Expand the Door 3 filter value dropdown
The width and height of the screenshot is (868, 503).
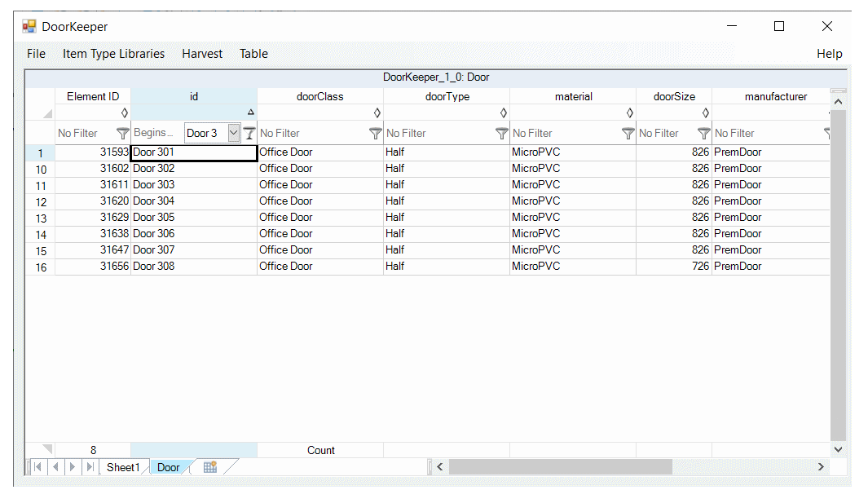coord(234,132)
